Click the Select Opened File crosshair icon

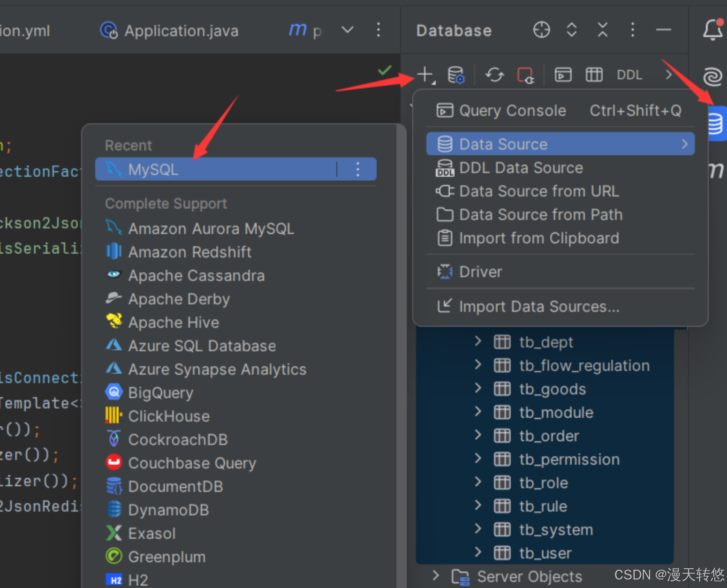(x=541, y=30)
